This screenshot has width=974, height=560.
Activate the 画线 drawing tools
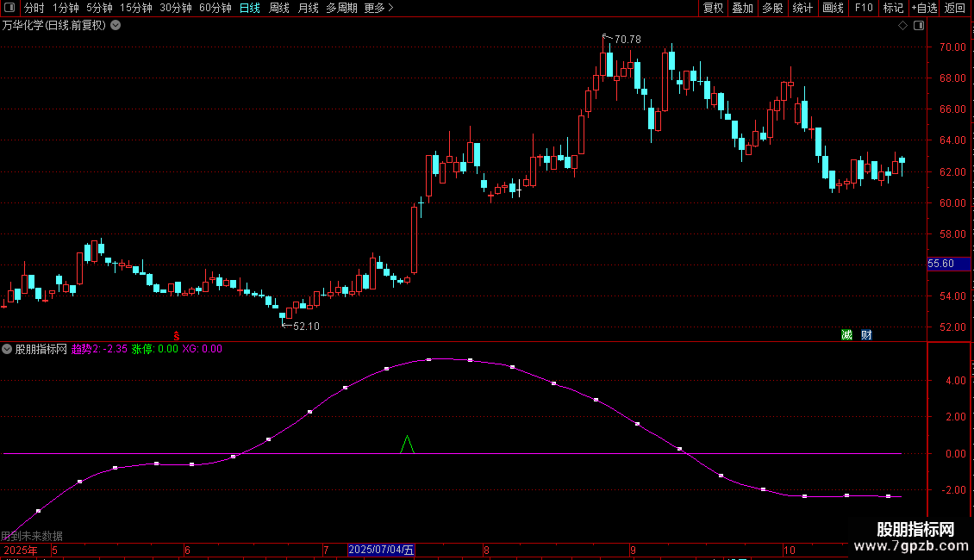pyautogui.click(x=833, y=8)
